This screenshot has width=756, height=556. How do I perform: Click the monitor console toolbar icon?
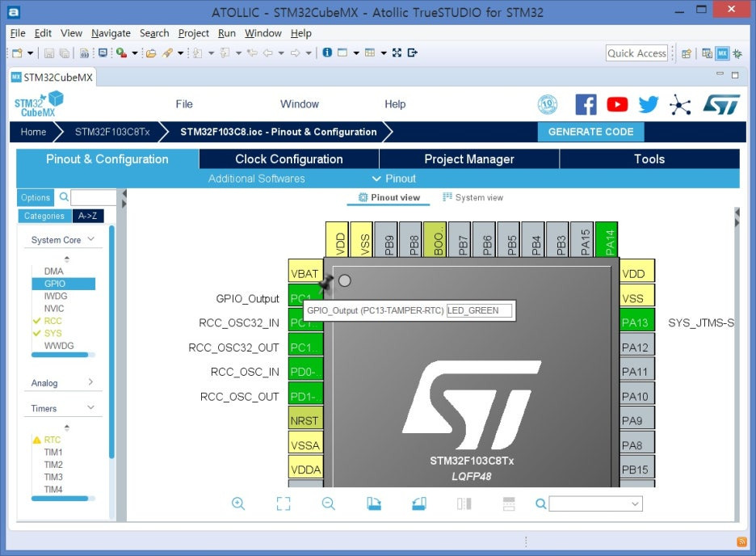[103, 53]
